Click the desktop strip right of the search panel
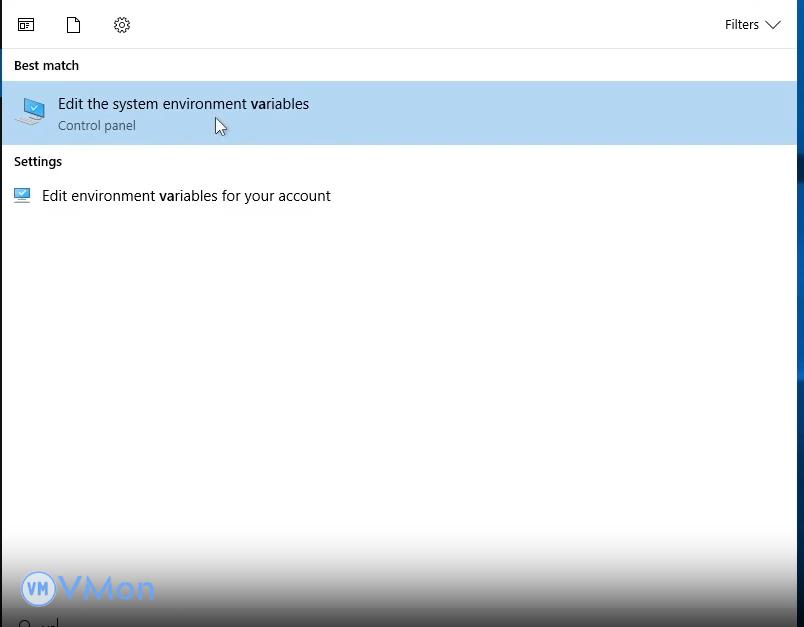 pos(800,300)
